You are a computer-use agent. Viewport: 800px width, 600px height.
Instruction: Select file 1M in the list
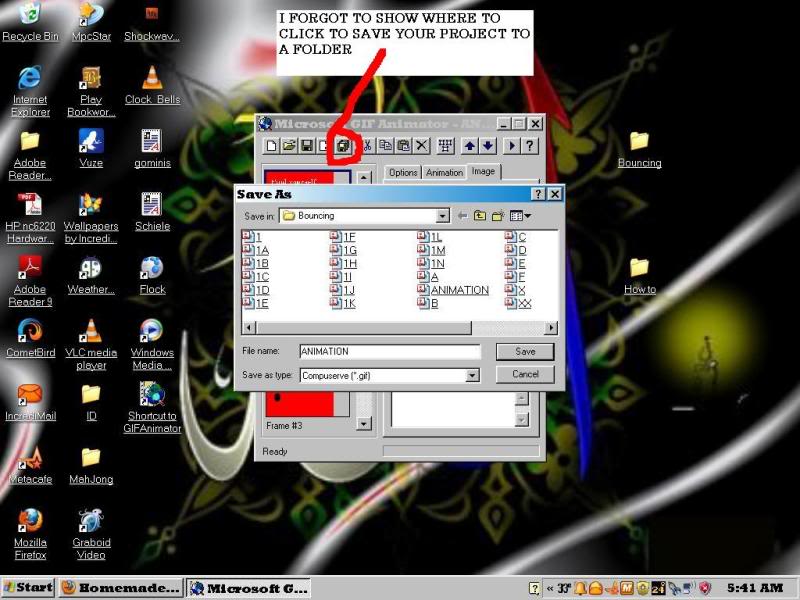432,250
